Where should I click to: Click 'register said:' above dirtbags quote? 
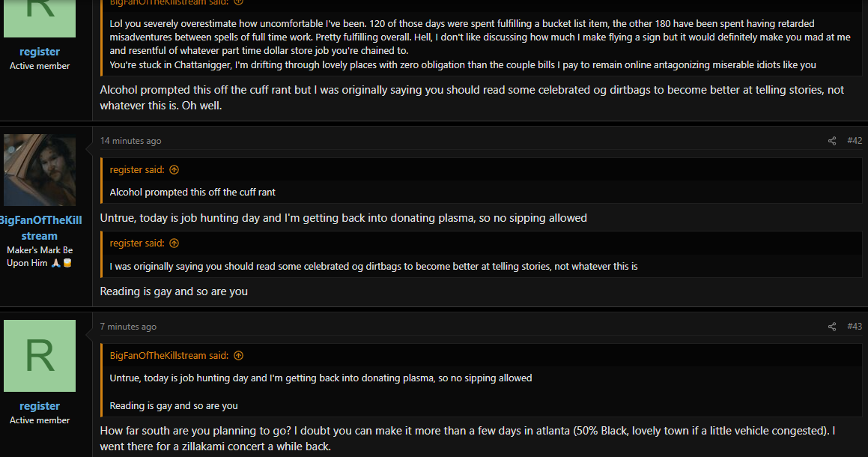coord(137,243)
